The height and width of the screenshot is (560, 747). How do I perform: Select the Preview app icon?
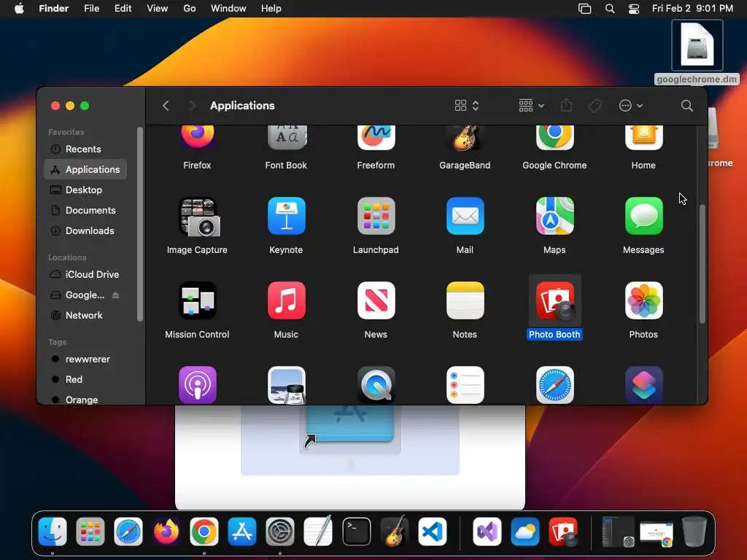pos(286,385)
